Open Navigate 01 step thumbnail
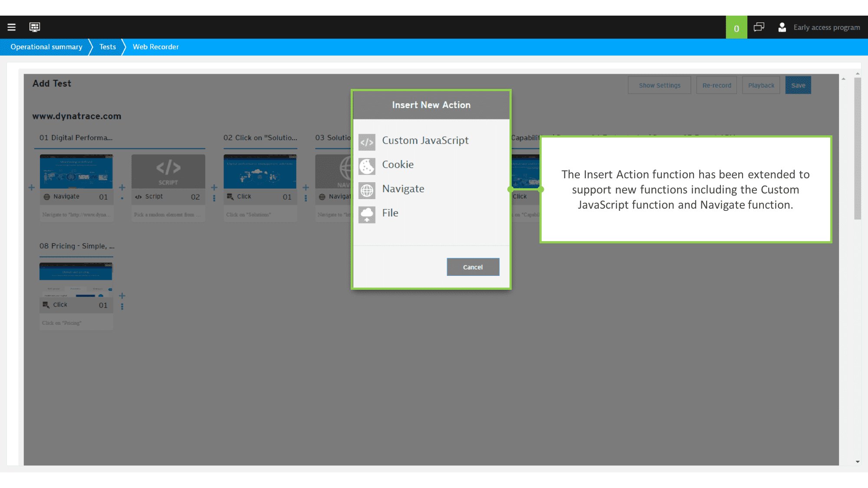The image size is (868, 488). 76,171
